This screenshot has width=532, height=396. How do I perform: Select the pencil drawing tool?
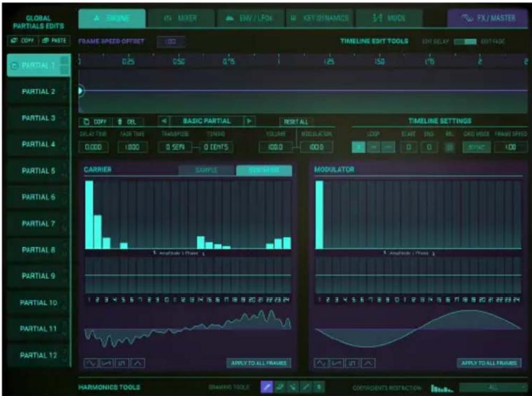pyautogui.click(x=267, y=387)
